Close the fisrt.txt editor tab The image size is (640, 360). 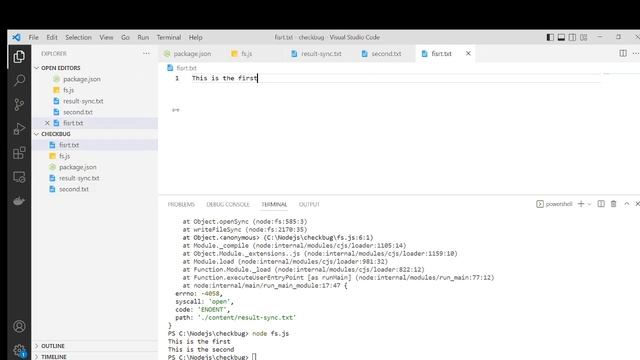point(468,53)
